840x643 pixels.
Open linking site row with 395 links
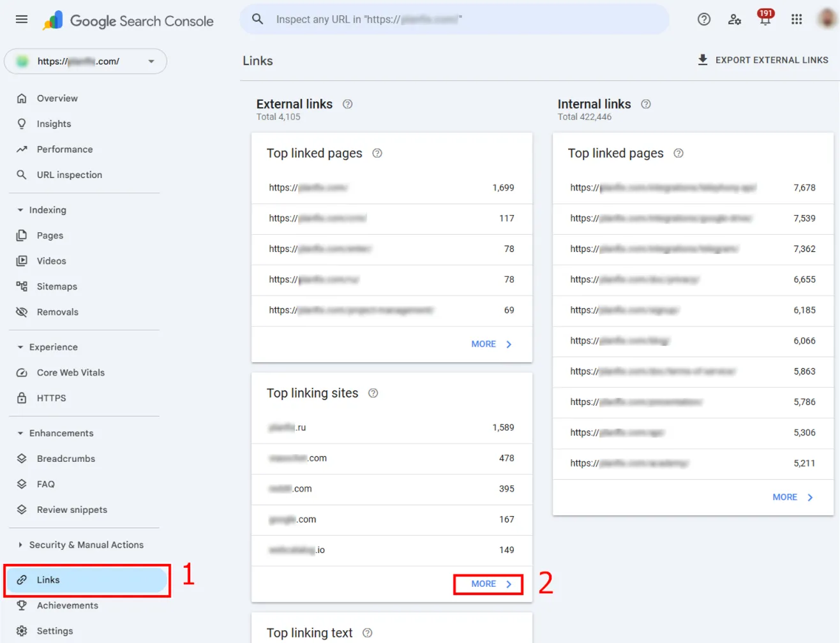(392, 489)
